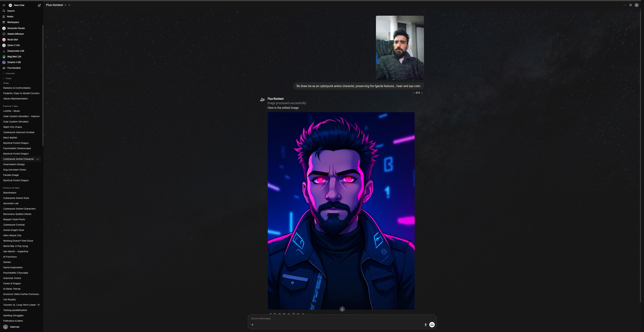Image resolution: width=644 pixels, height=332 pixels.
Task: Collapse the Channels section
Action: click(10, 73)
